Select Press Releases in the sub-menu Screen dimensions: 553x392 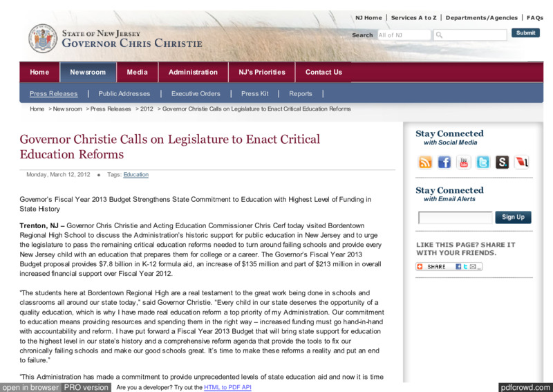54,93
